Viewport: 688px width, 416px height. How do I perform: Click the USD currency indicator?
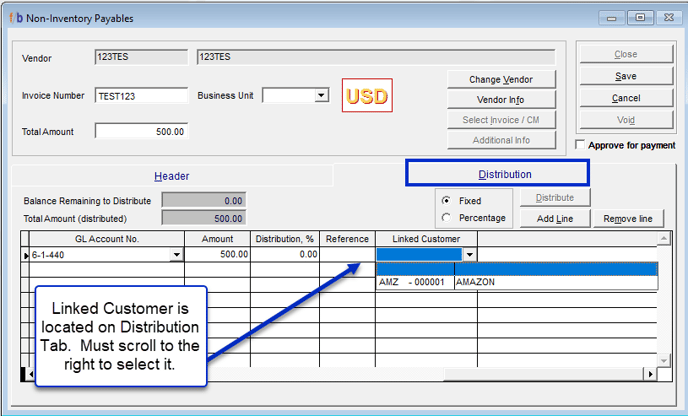point(366,96)
